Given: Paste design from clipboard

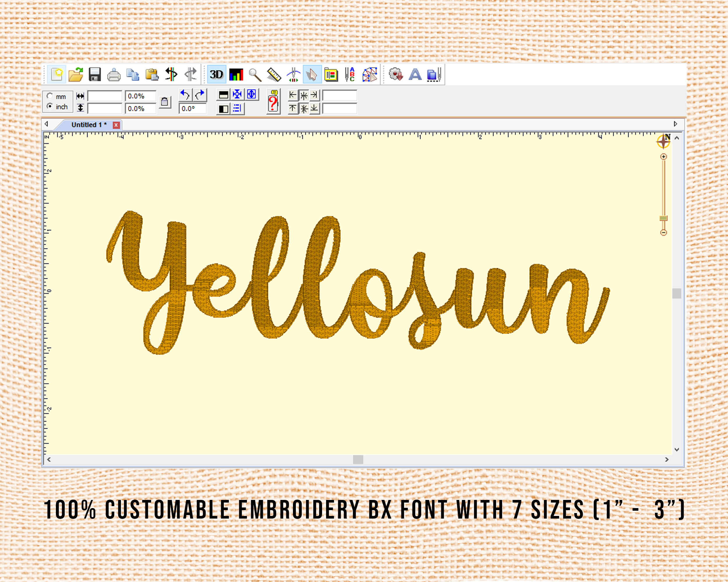Looking at the screenshot, I should point(152,75).
